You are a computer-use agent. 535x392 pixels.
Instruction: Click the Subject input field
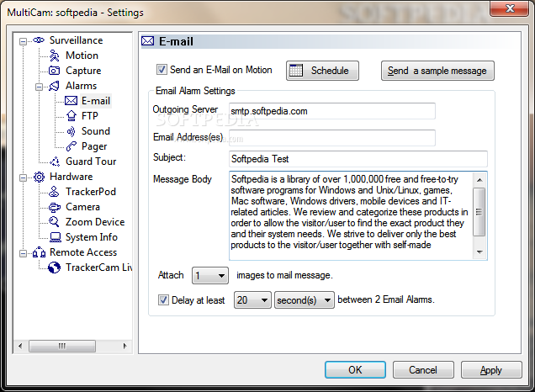click(x=358, y=159)
